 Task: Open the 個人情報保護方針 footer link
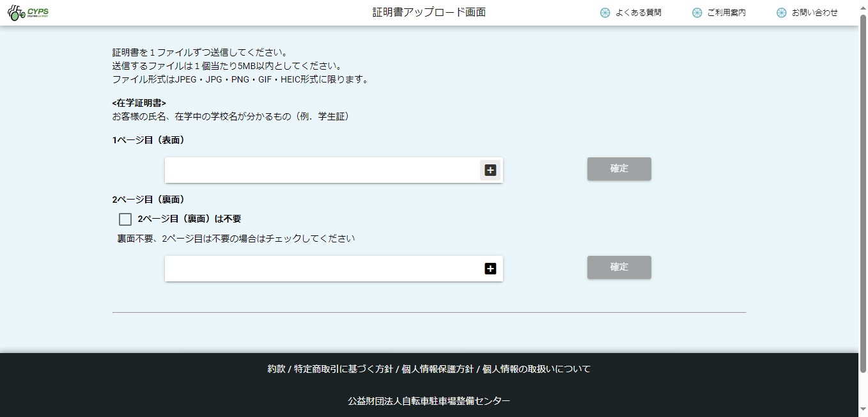coord(437,369)
